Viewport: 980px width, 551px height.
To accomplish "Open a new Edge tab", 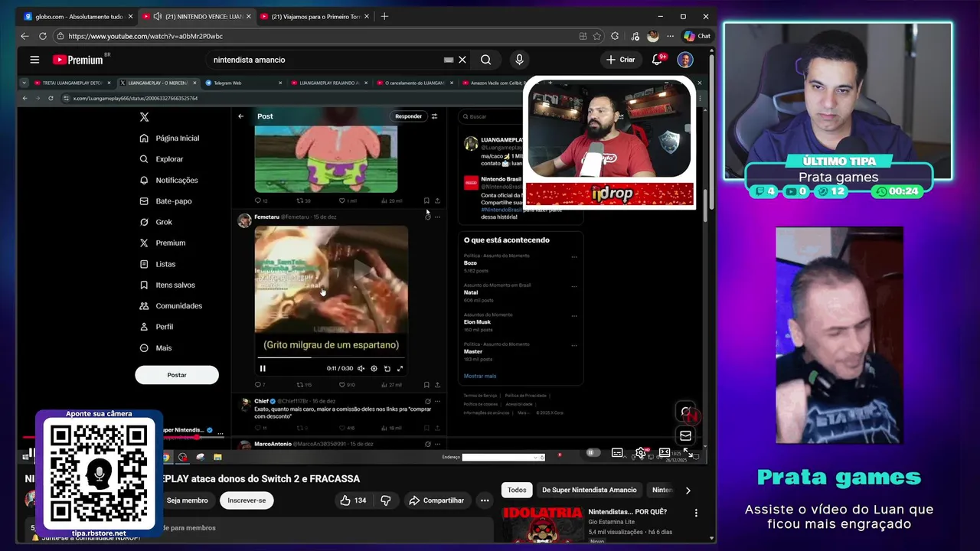I will point(384,16).
